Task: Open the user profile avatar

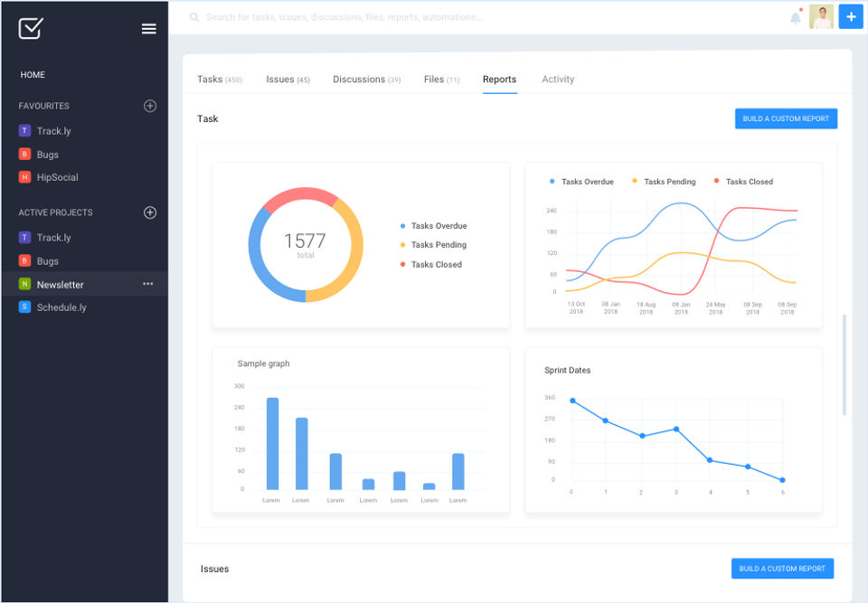Action: [x=821, y=16]
